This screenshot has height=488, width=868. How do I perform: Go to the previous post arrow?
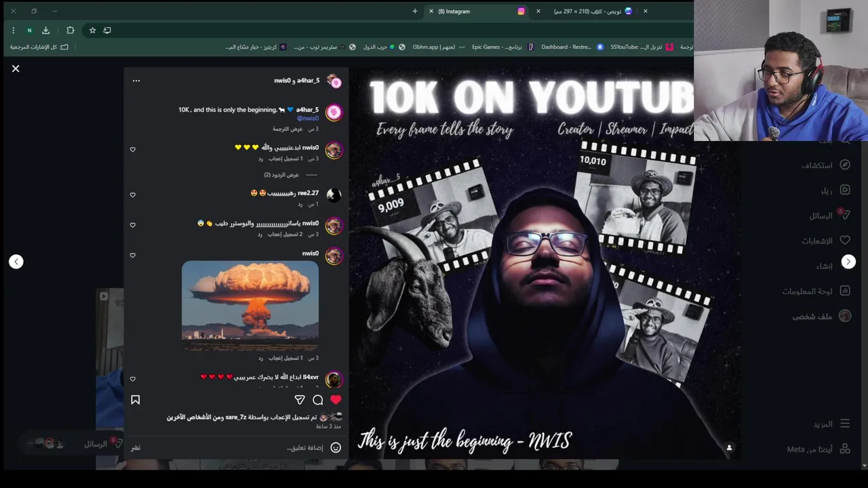point(16,262)
